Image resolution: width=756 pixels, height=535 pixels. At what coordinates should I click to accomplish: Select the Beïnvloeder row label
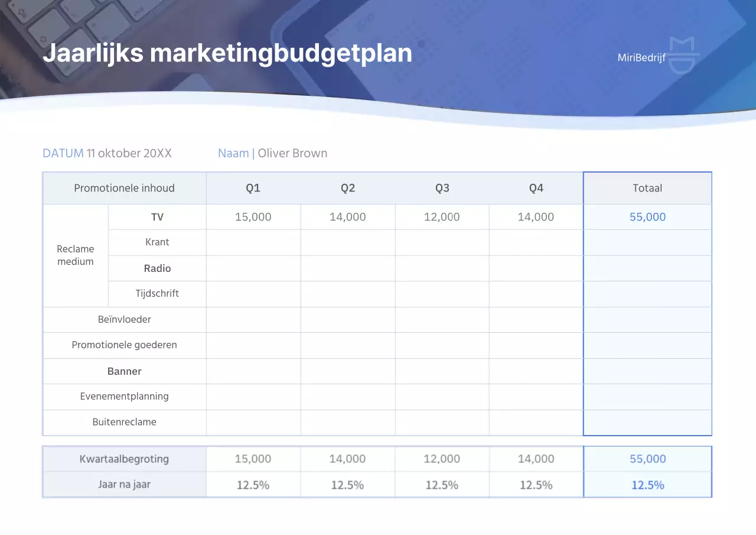pos(124,319)
